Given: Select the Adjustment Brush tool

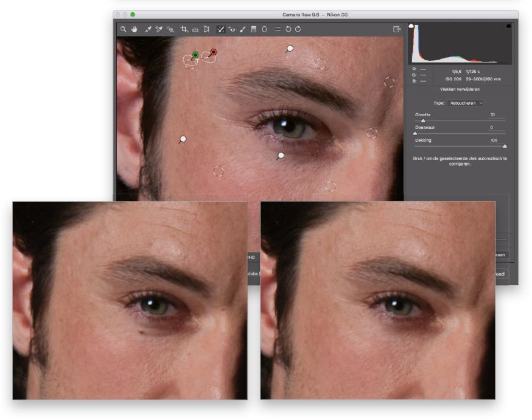Looking at the screenshot, I should (243, 29).
